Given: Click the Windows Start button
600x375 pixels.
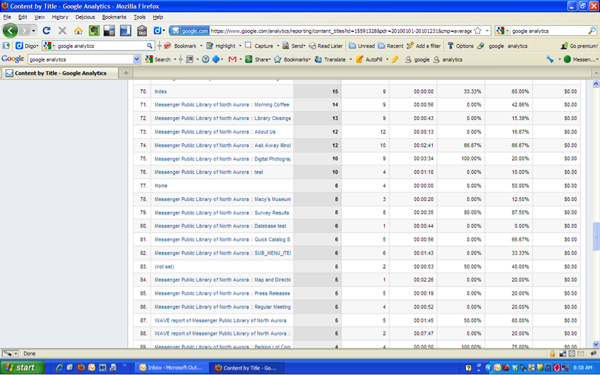Looking at the screenshot, I should tap(22, 368).
